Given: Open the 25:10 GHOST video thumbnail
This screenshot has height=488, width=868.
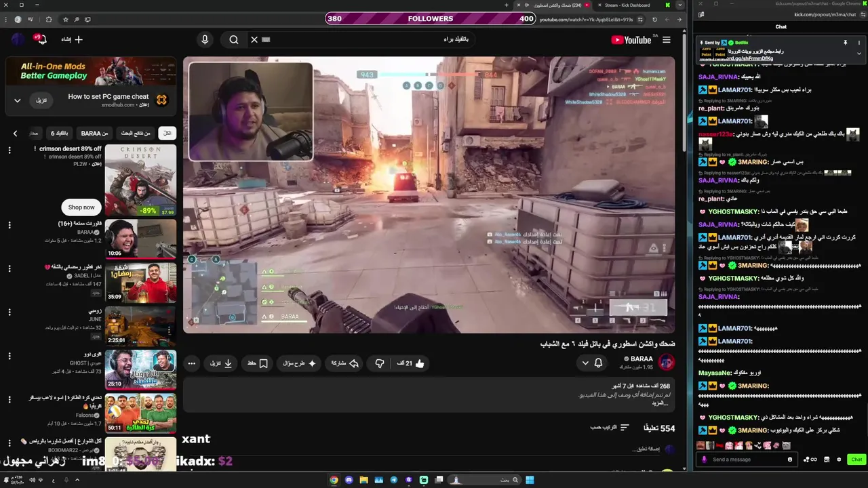Looking at the screenshot, I should point(140,370).
